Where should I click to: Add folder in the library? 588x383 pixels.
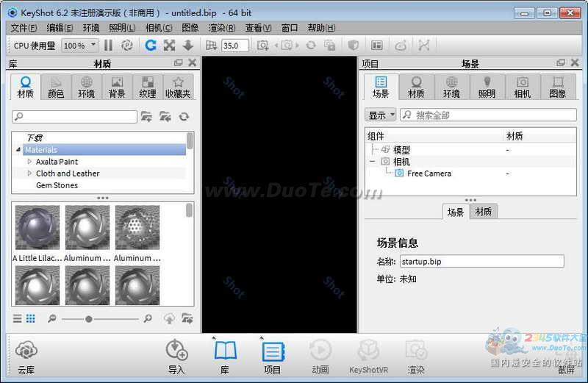(x=146, y=117)
